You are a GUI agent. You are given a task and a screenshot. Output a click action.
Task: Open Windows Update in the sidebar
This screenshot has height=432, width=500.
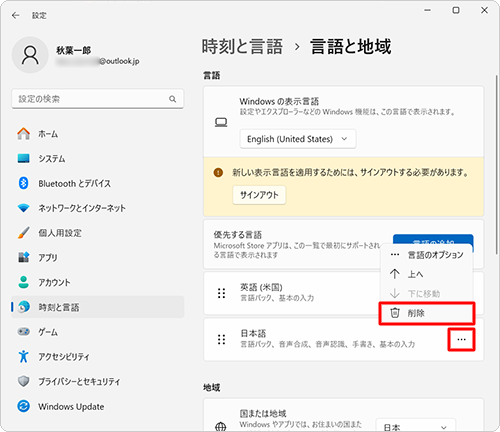(x=97, y=406)
